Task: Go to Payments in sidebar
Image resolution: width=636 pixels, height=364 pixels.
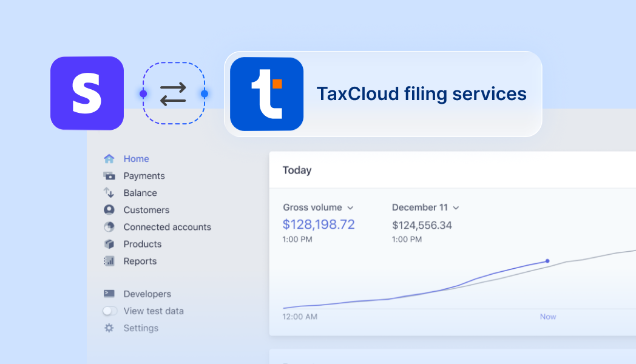Action: [x=144, y=175]
